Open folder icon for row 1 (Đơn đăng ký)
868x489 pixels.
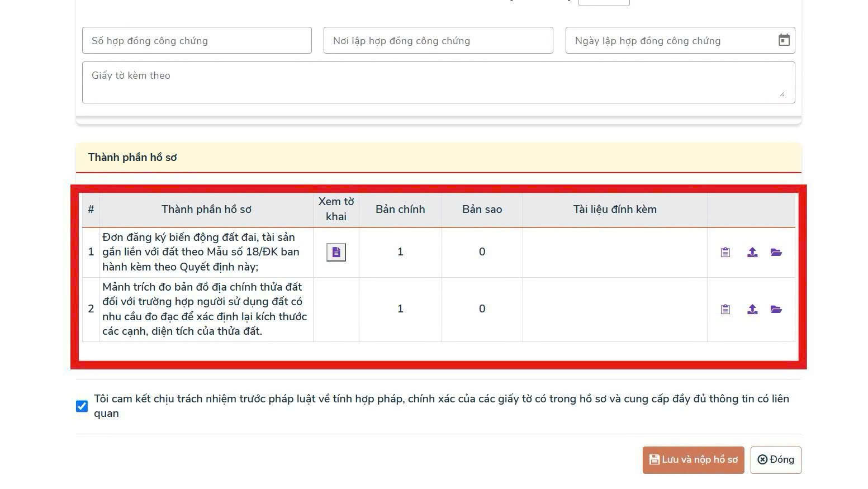point(776,253)
